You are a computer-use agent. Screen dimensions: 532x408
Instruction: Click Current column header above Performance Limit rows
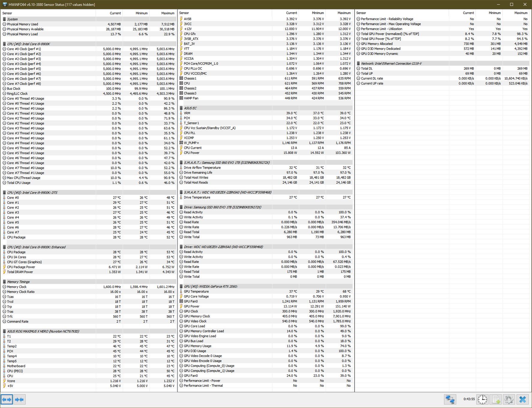pos(462,13)
